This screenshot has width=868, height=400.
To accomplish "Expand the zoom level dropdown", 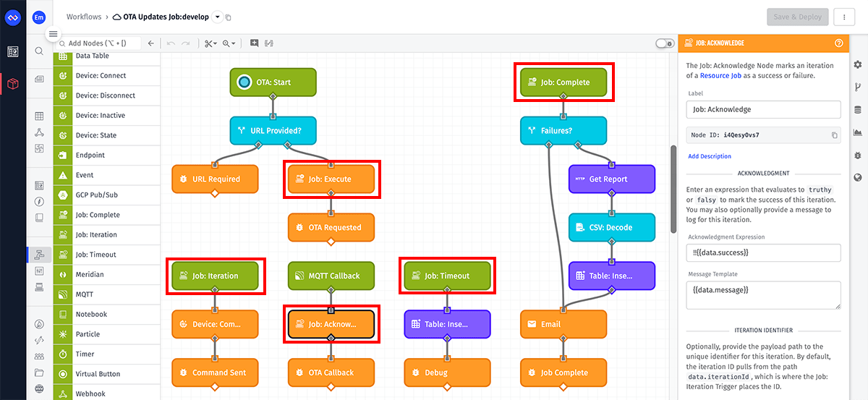I will pyautogui.click(x=229, y=43).
